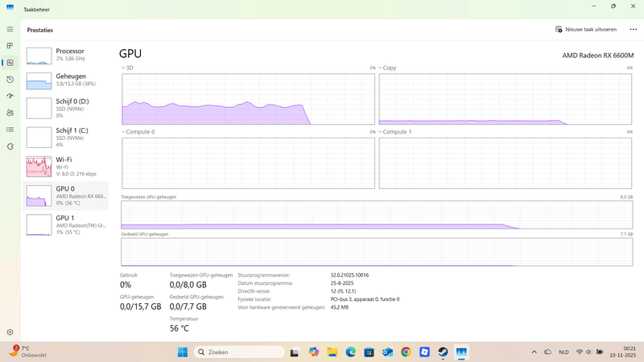Click the driver date 25-8-2025
Screen dimensions: 644x362
coord(341,283)
